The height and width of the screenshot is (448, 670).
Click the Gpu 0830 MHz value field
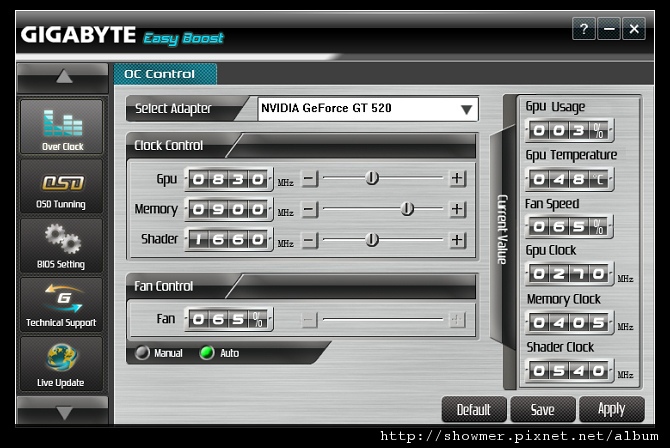[x=229, y=179]
